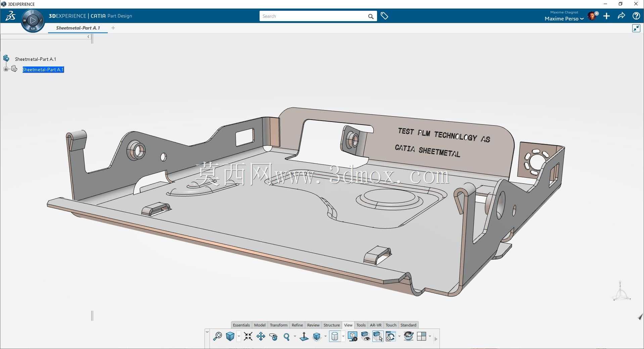Click the ground shadow cube icon
The image size is (644, 349).
(x=317, y=337)
